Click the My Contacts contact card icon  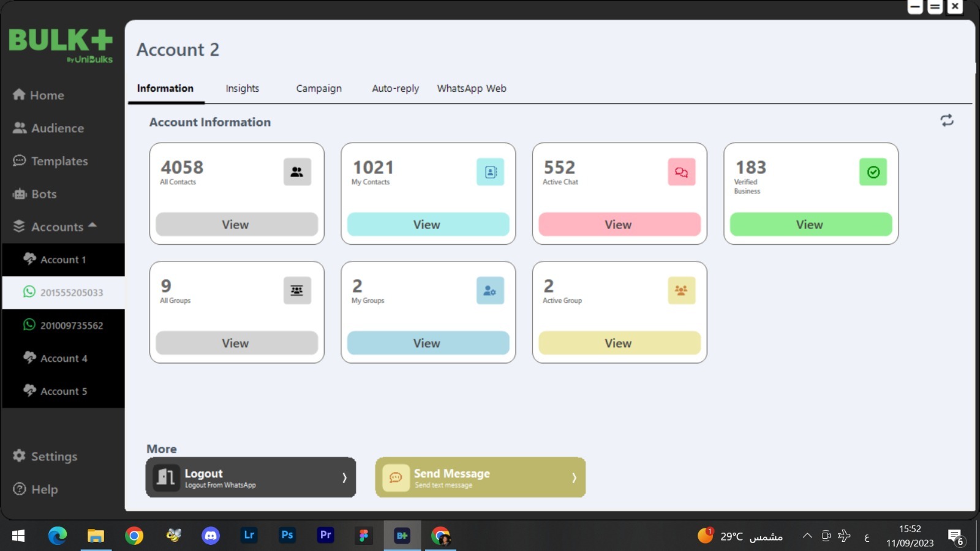489,172
